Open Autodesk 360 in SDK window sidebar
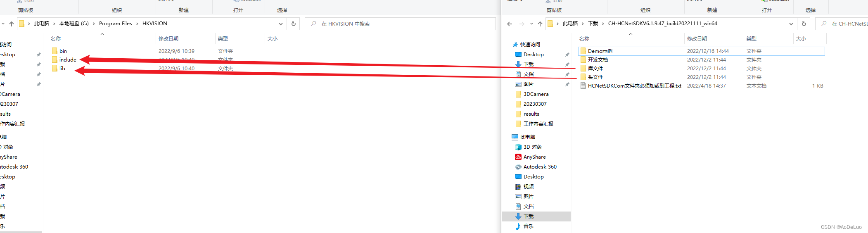Screen dimensions: 868x233 (540, 166)
